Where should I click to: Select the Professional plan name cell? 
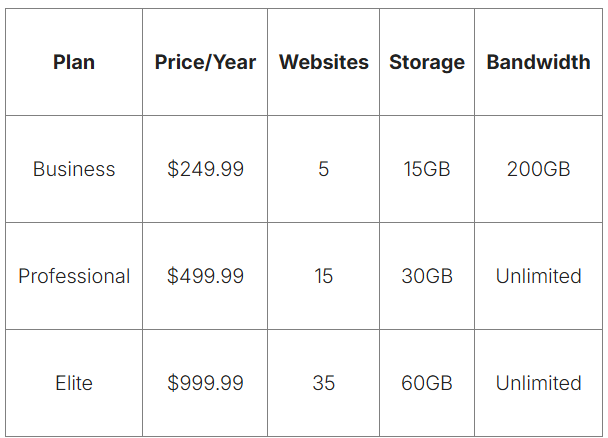[x=74, y=276]
